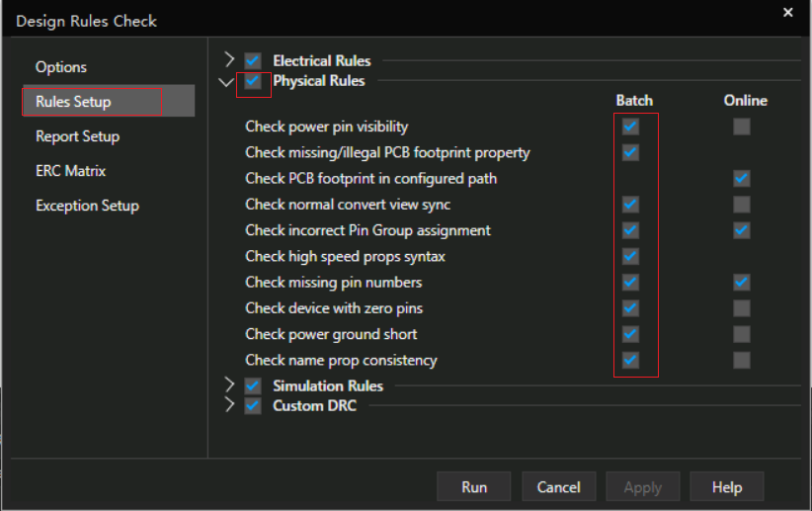
Task: Click the Simulation Rules label
Action: 328,386
